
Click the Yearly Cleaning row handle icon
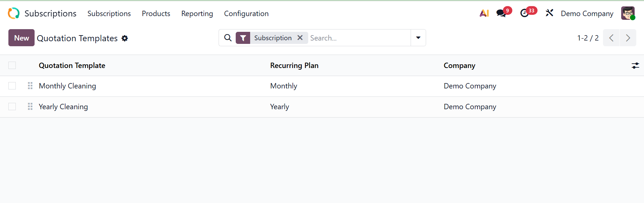click(30, 107)
